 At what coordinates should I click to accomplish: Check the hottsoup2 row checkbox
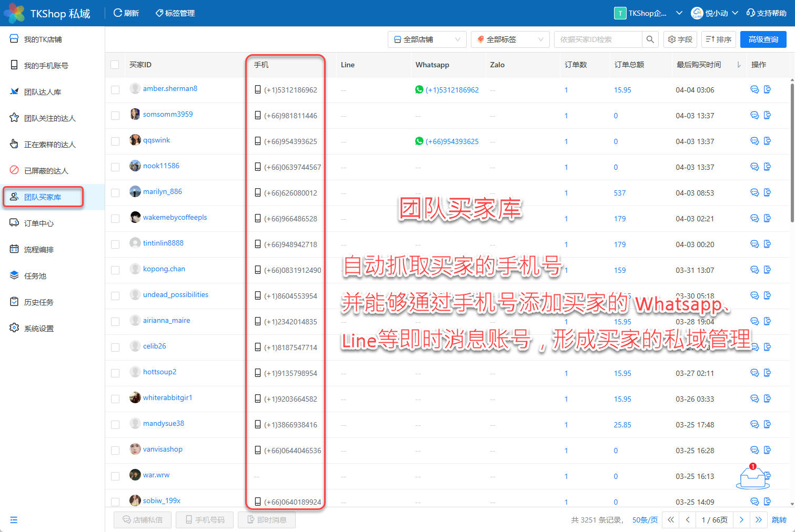tap(115, 373)
